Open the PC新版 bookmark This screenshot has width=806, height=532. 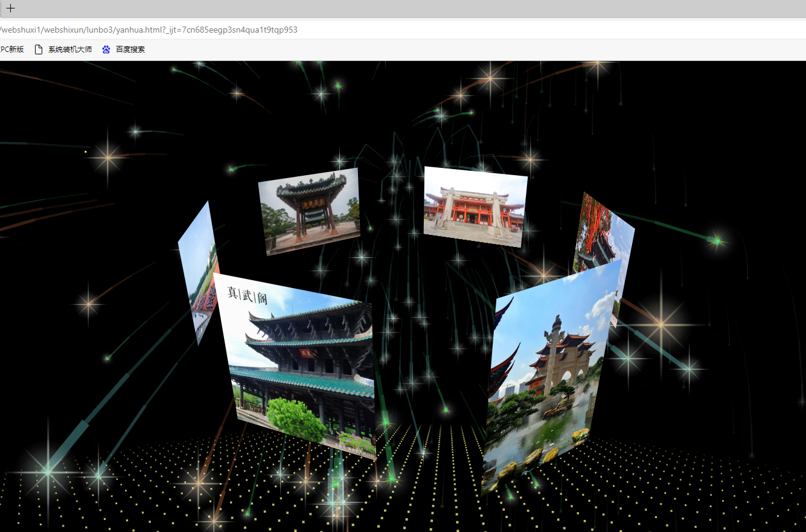[x=12, y=50]
